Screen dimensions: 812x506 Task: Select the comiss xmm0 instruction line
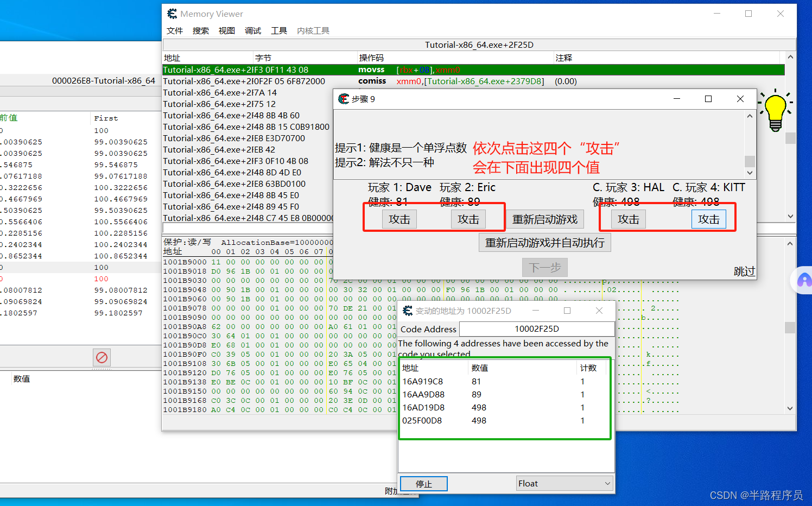473,81
